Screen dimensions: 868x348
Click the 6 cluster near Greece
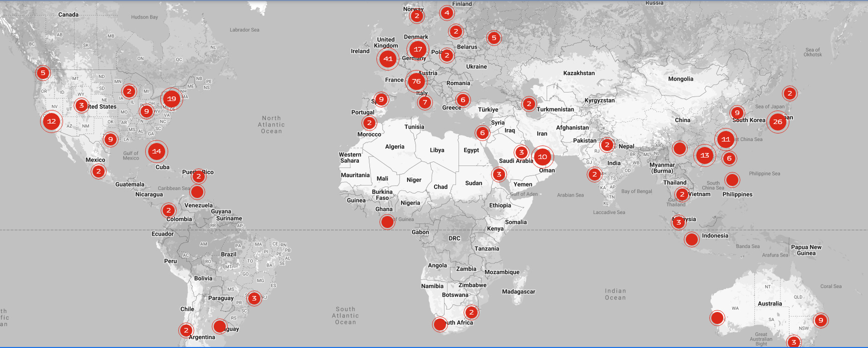[463, 99]
